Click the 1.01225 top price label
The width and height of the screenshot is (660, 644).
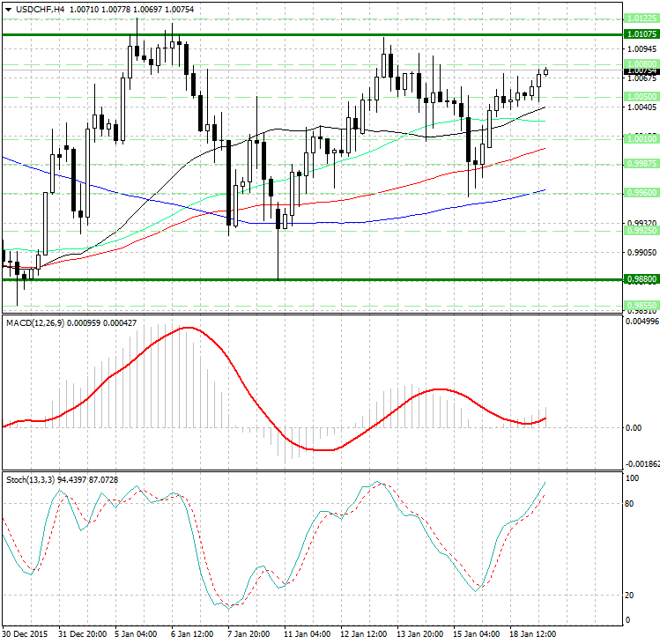coord(640,18)
